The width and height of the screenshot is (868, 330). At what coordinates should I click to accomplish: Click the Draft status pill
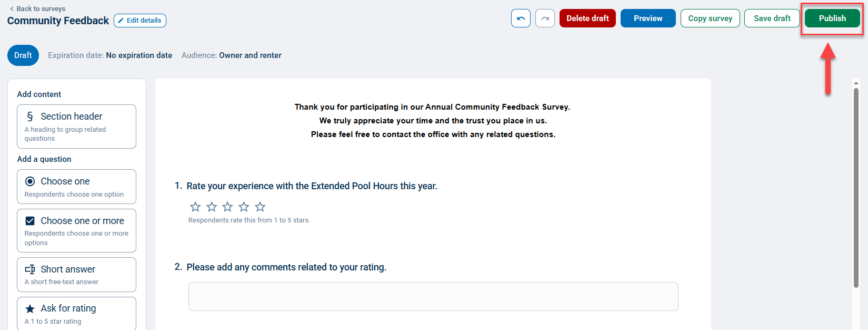23,55
